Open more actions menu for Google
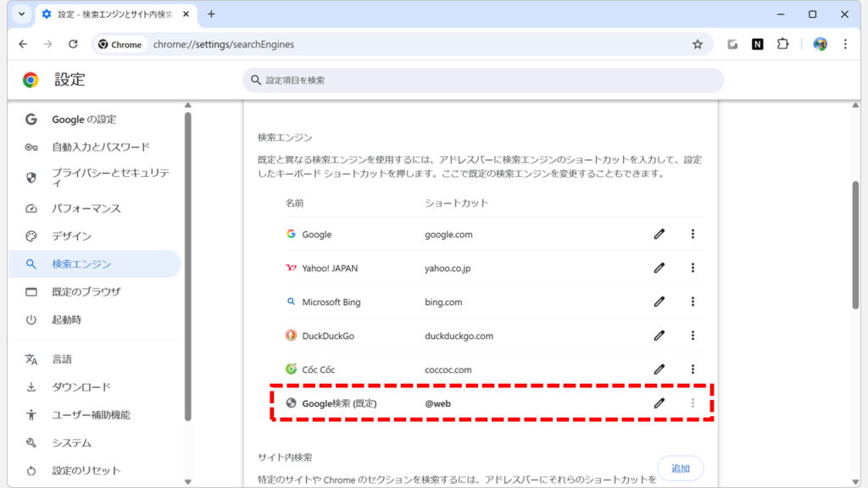 [693, 234]
